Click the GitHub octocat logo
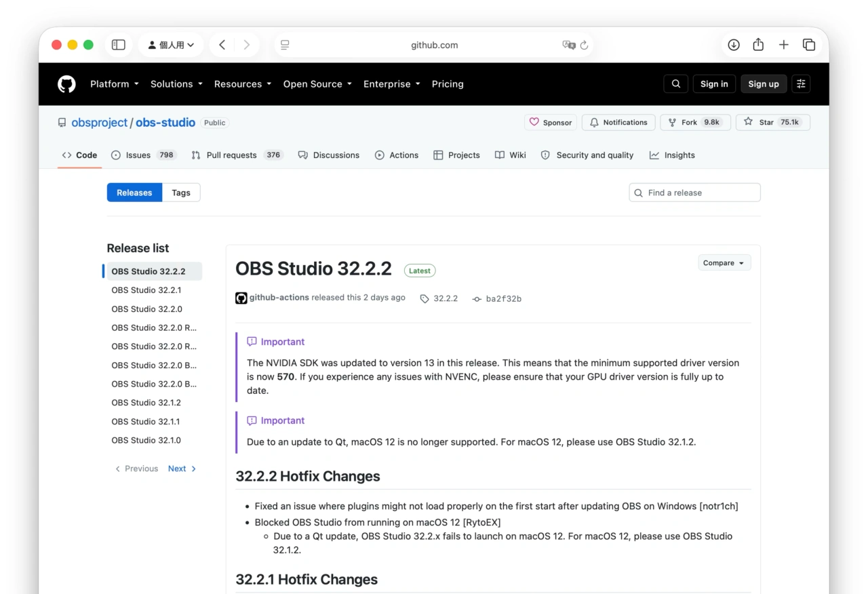This screenshot has width=868, height=594. pyautogui.click(x=66, y=84)
